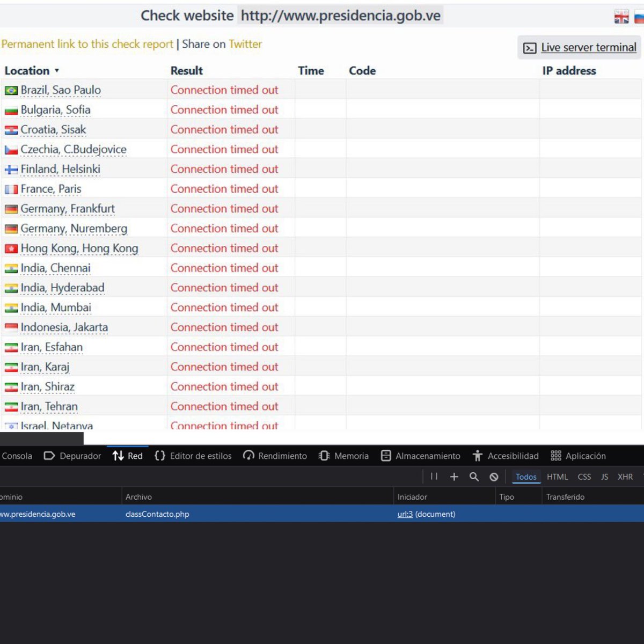Select the France, Paris location
This screenshot has width=644, height=644.
(x=51, y=189)
